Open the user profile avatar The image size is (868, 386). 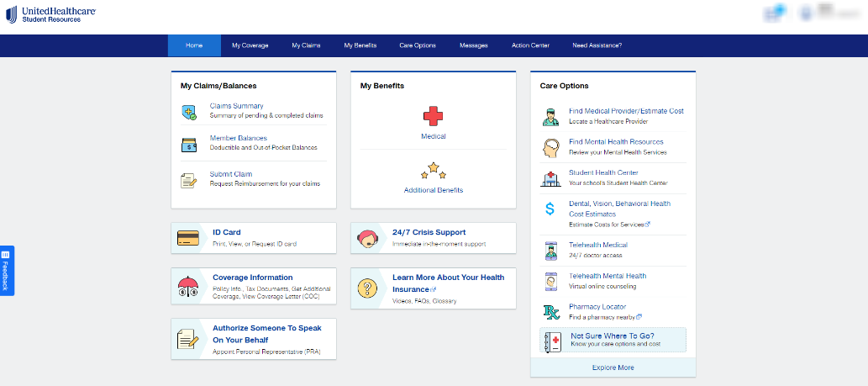806,13
